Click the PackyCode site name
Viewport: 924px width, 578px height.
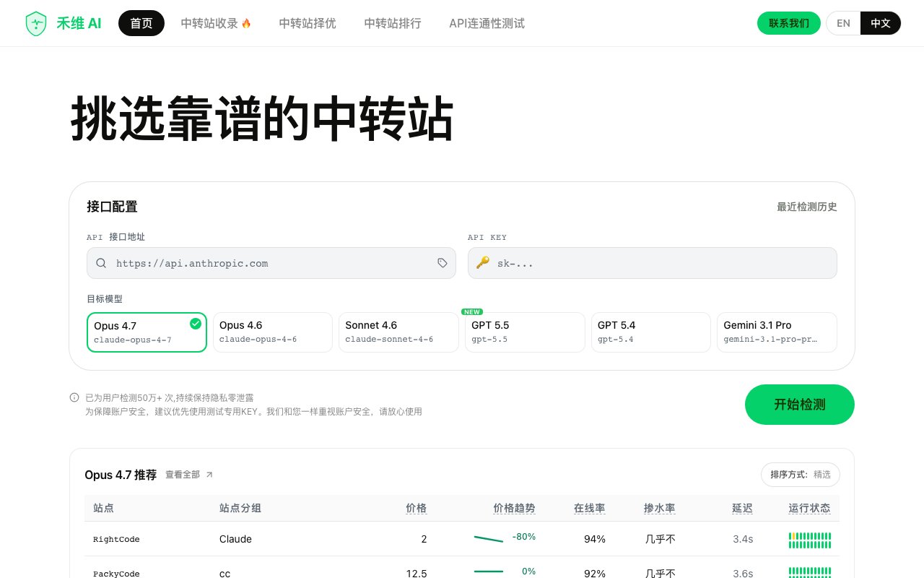(116, 574)
